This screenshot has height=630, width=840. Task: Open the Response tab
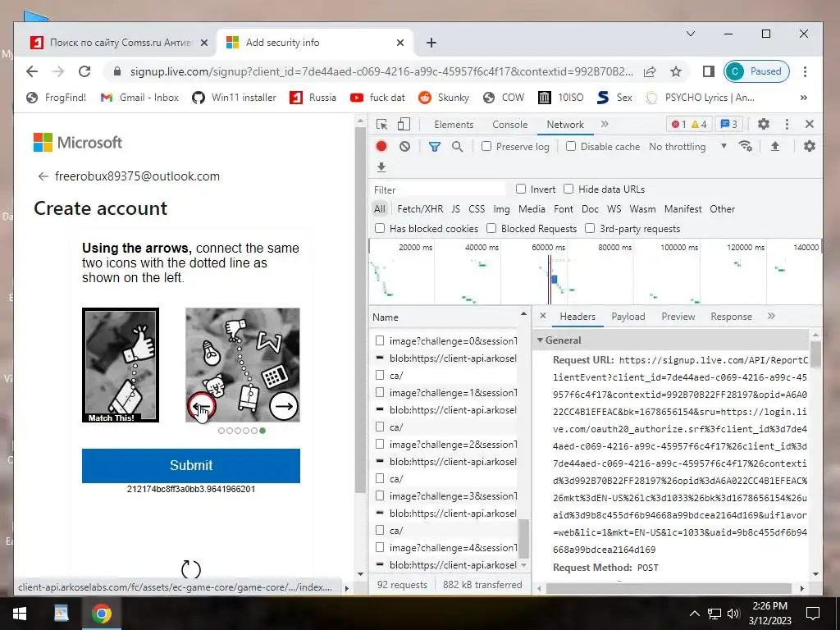tap(731, 316)
